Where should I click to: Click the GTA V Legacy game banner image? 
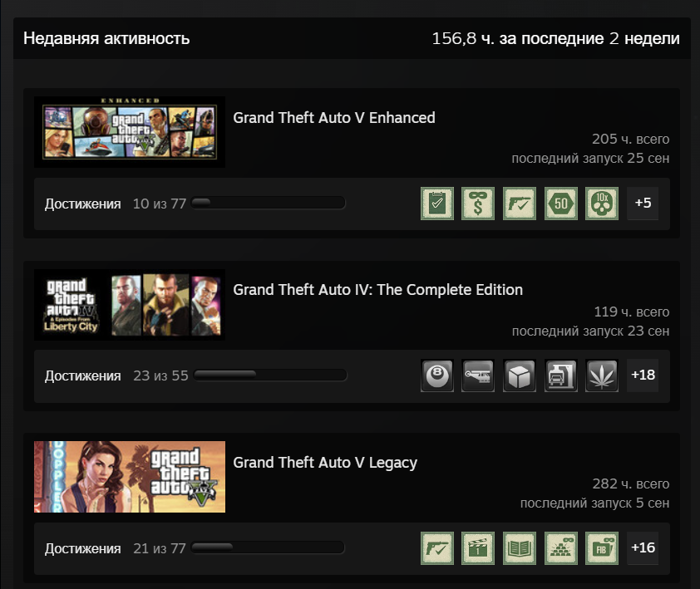(130, 477)
